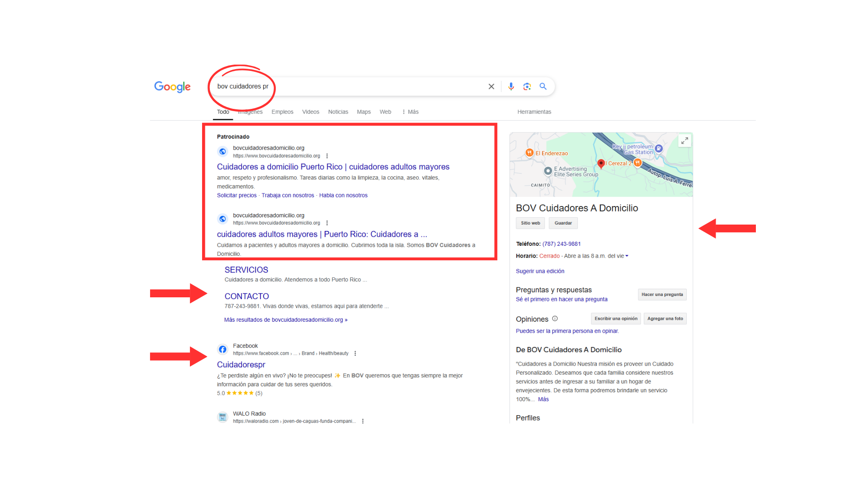Open Google Lens image search icon
Viewport: 868px width, 488px height.
coord(527,86)
